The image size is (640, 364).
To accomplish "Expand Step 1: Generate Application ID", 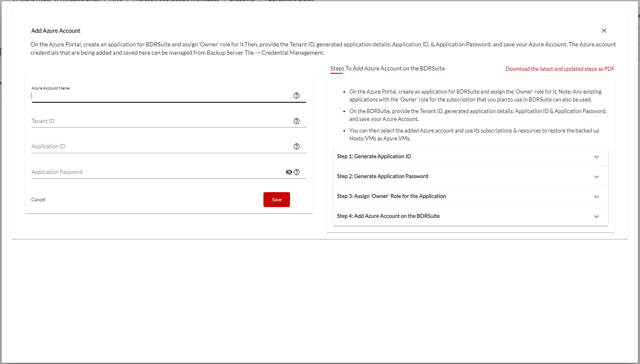I will 470,157.
